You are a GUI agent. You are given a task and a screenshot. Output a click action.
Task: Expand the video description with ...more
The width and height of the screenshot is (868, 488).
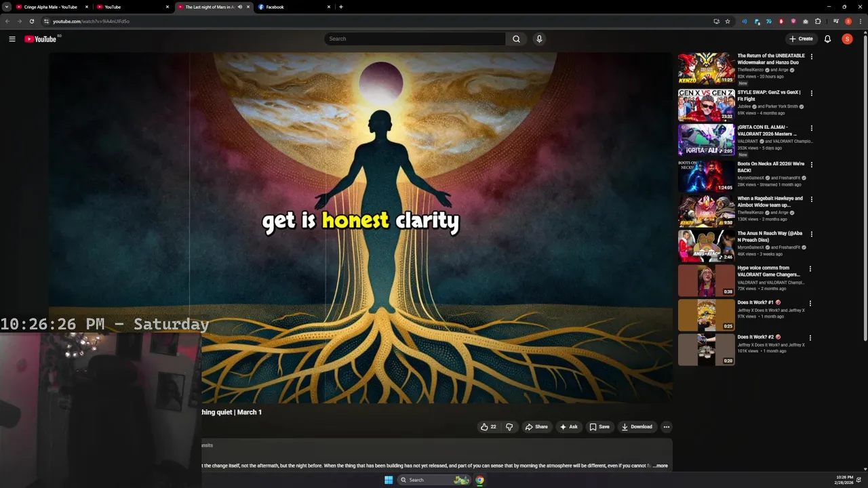click(x=660, y=466)
